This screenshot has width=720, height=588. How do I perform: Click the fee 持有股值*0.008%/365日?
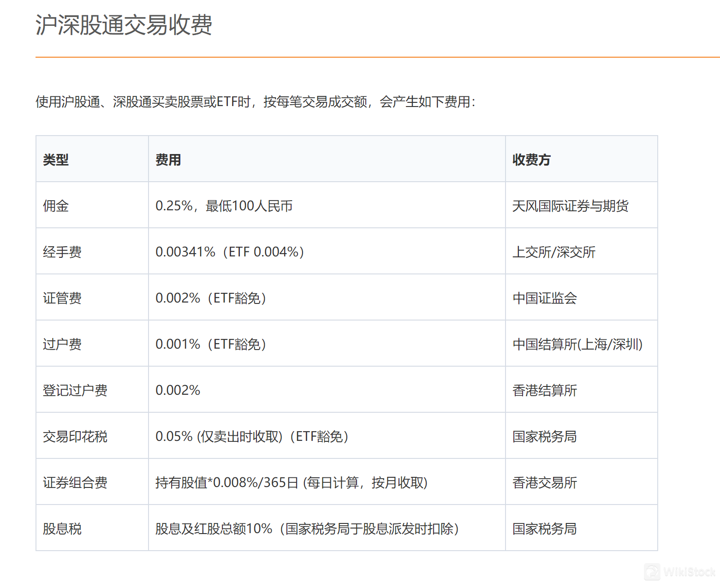(x=227, y=482)
